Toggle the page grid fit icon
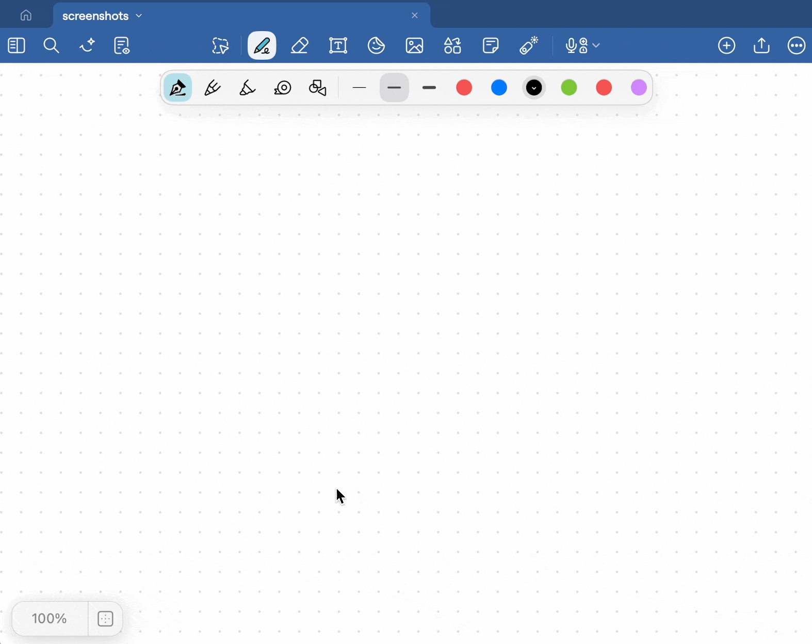 click(105, 618)
